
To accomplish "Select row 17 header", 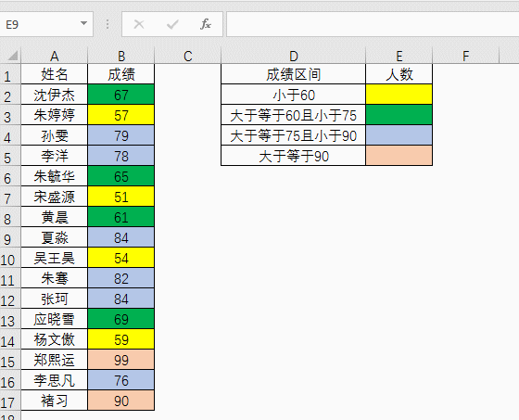I will 10,401.
